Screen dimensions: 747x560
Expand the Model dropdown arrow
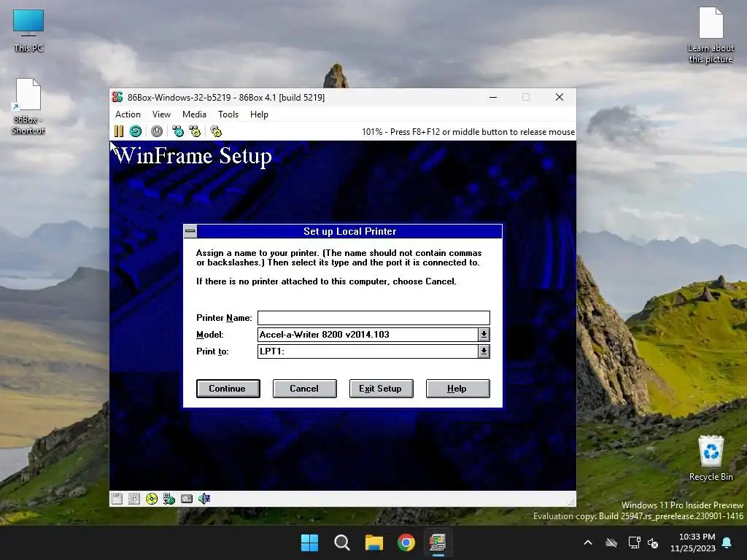pos(484,334)
